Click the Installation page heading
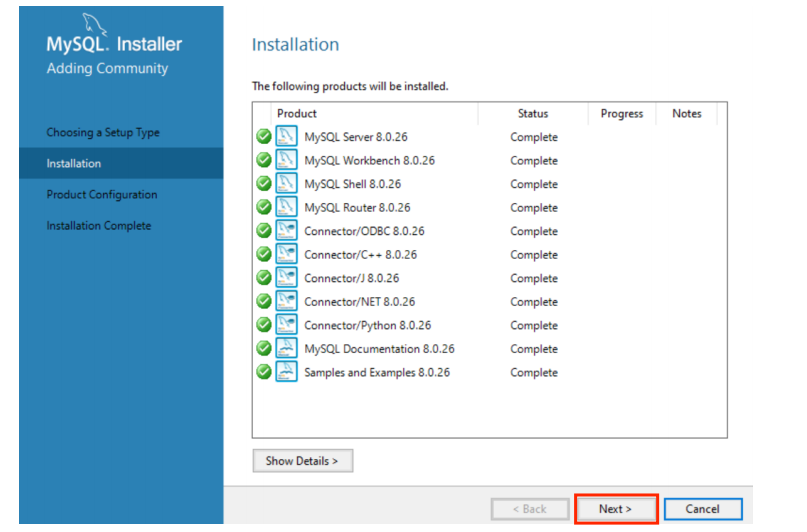 click(x=295, y=45)
